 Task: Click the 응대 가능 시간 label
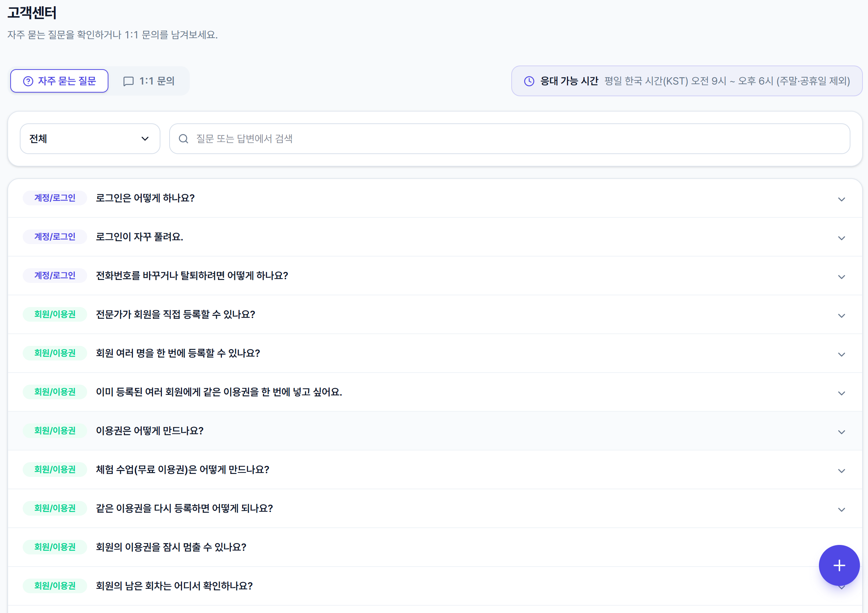[569, 81]
